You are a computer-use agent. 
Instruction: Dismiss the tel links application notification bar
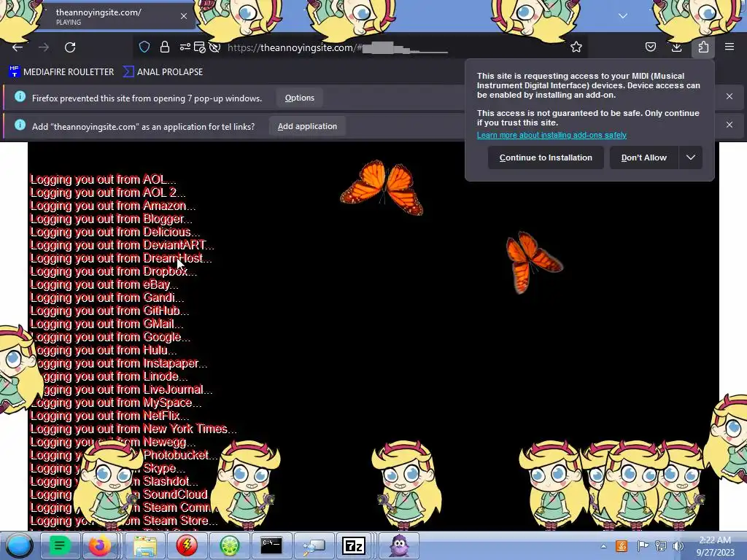pyautogui.click(x=729, y=125)
